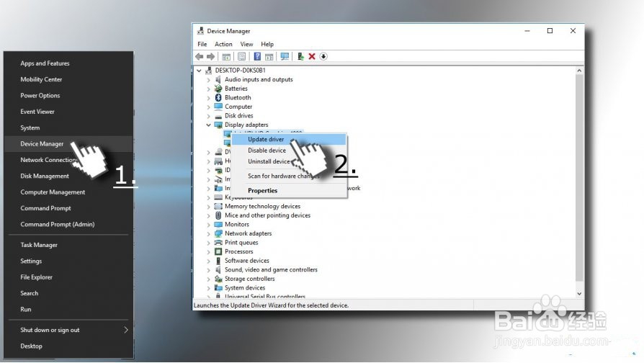644x363 pixels.
Task: Click the System devices category icon
Action: 218,288
